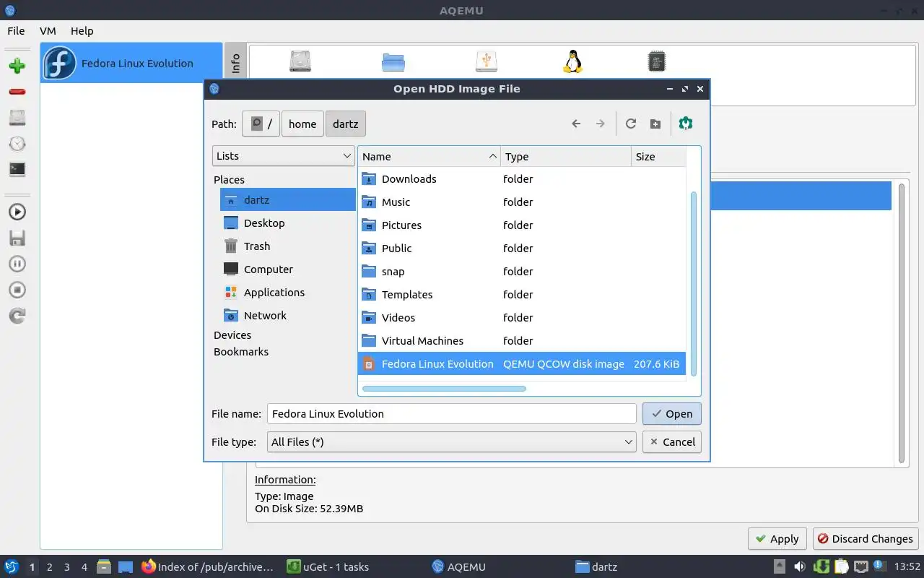This screenshot has width=924, height=578.
Task: Click the USB drive icon in AQEMU tab bar
Action: 487,61
